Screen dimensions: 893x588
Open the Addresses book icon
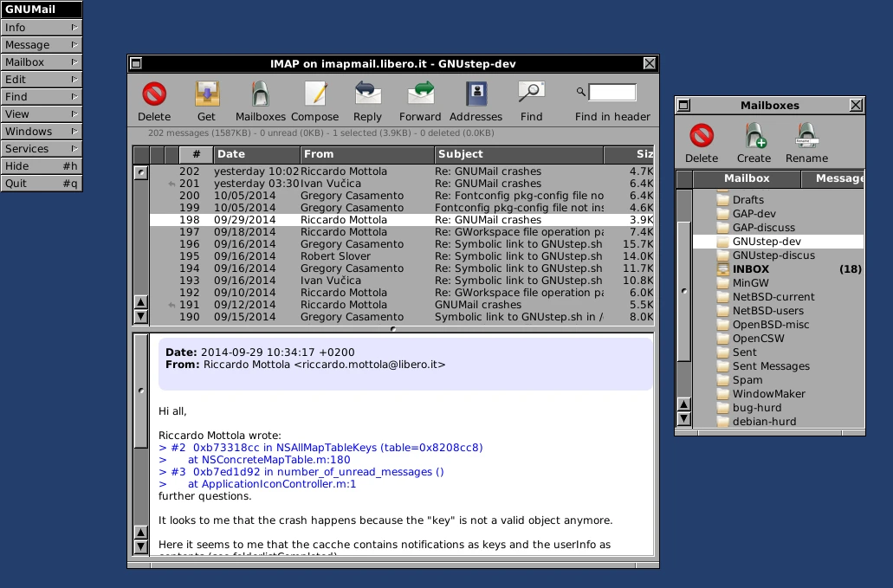(x=475, y=92)
